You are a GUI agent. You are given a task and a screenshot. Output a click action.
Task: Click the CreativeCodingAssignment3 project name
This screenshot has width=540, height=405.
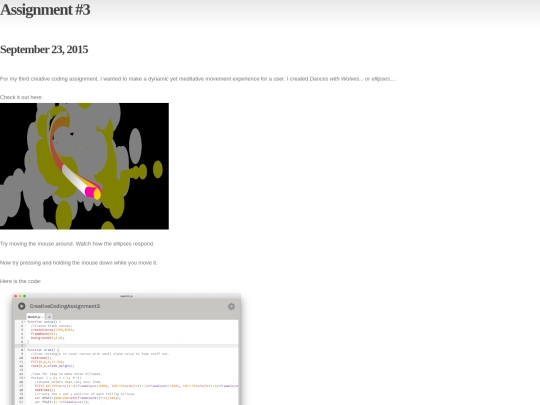coord(65,306)
